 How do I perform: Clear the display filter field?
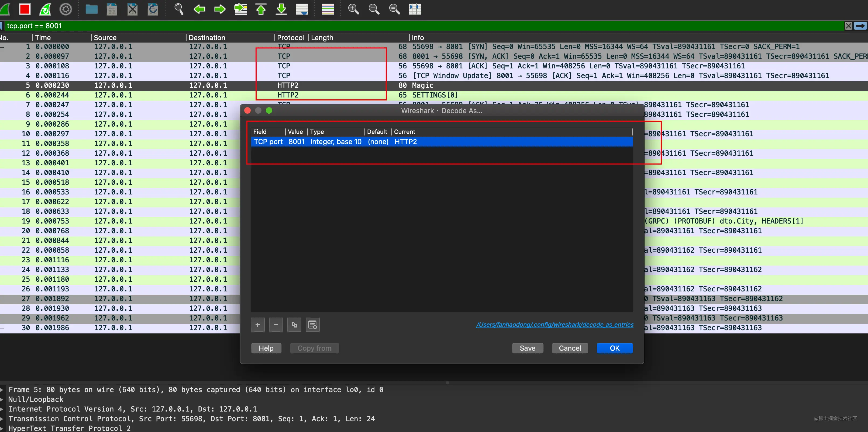pos(849,26)
